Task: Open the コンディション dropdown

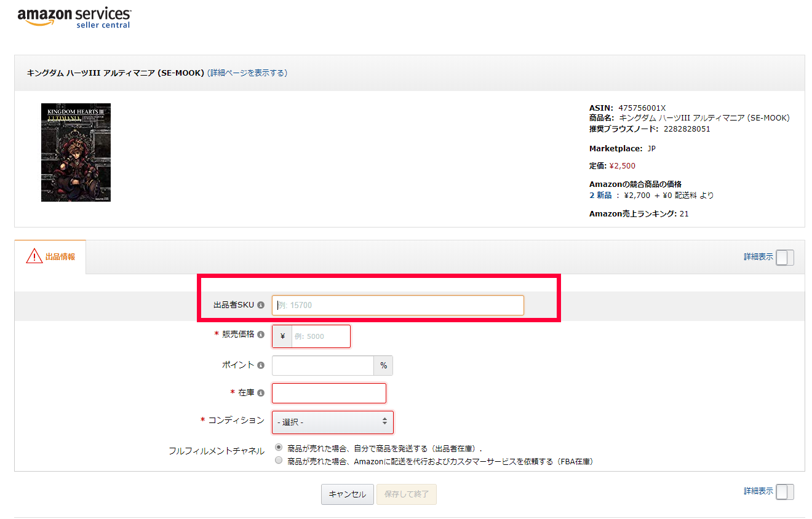Action: pyautogui.click(x=332, y=422)
